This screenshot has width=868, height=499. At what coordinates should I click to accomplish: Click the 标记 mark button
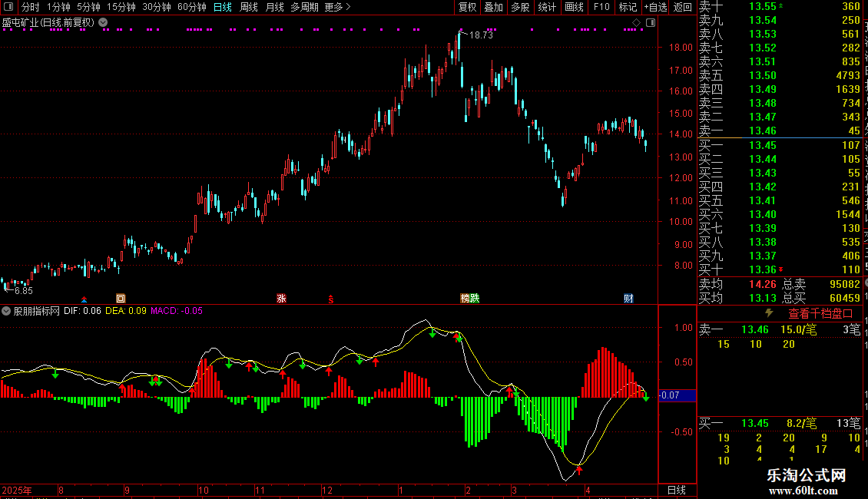pos(628,7)
